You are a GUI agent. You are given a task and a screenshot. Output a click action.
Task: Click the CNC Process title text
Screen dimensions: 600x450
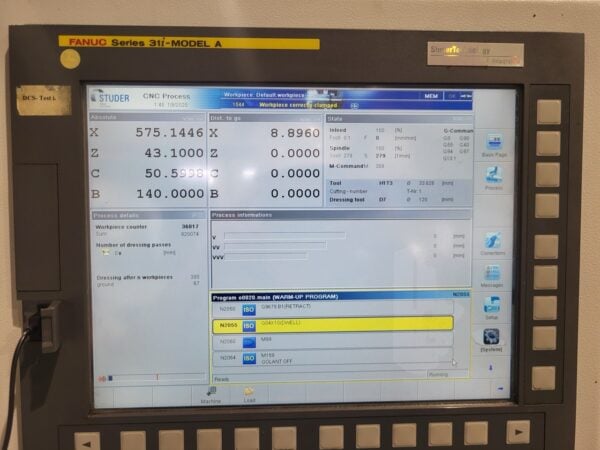166,96
